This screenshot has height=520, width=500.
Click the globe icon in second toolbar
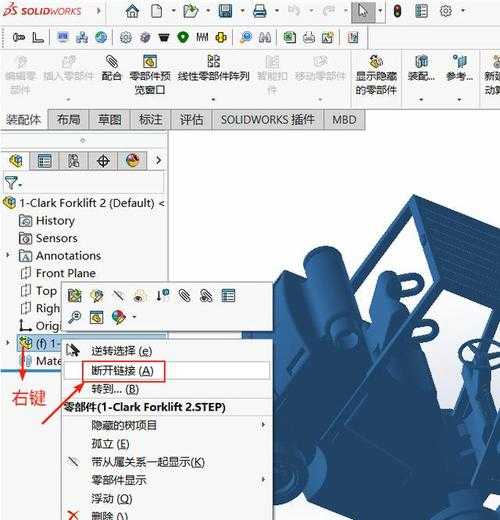tap(101, 37)
